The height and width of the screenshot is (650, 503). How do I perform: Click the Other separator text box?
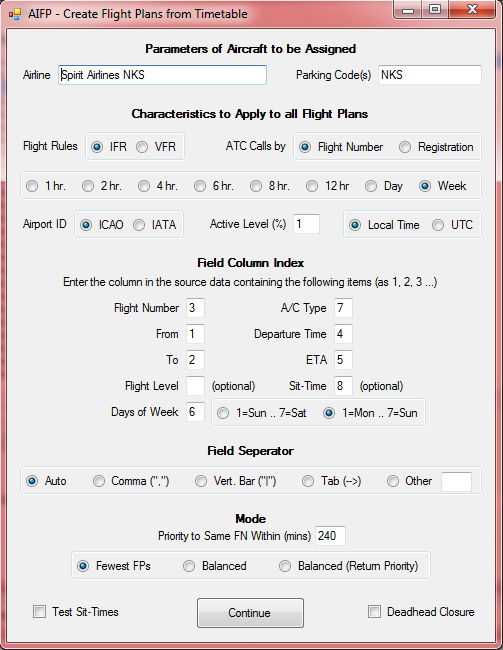click(x=456, y=482)
